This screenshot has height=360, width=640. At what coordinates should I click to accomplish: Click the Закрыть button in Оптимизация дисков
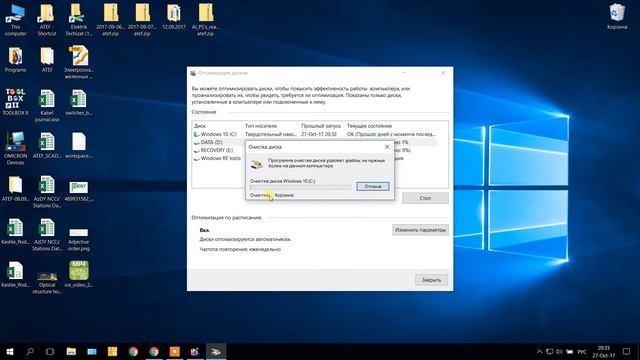click(431, 280)
